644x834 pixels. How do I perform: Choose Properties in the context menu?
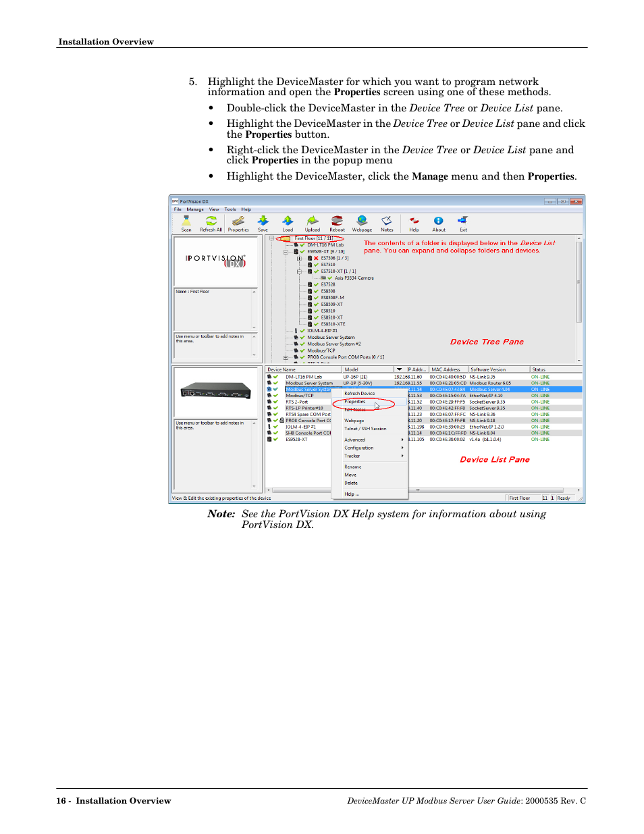[355, 402]
